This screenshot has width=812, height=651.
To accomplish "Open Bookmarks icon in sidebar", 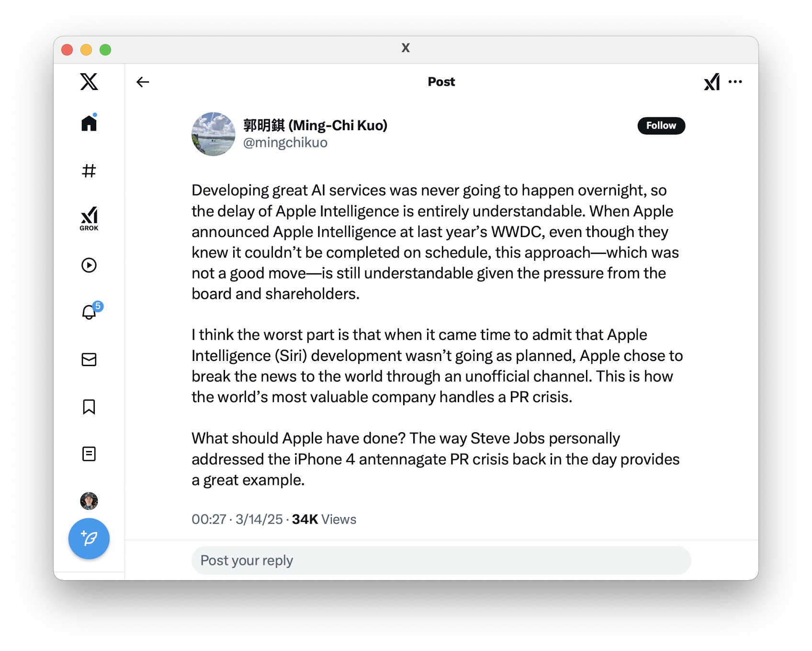I will click(x=89, y=407).
